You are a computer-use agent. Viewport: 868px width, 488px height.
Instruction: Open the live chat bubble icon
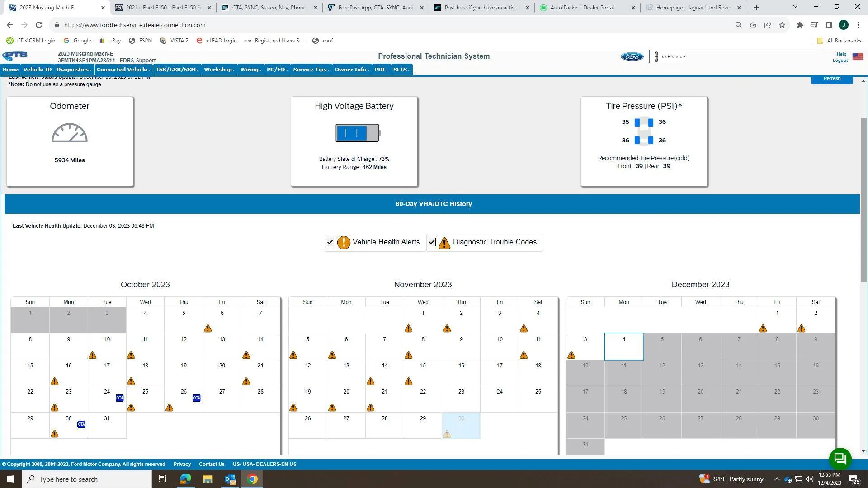tap(840, 459)
